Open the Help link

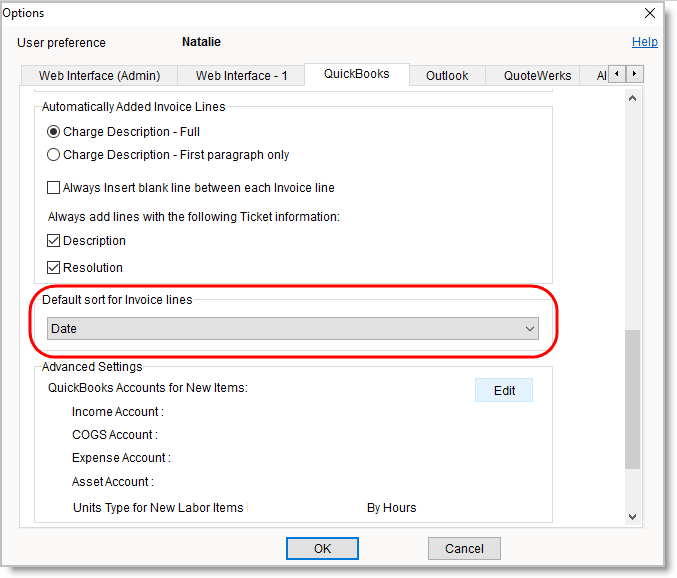click(x=644, y=42)
